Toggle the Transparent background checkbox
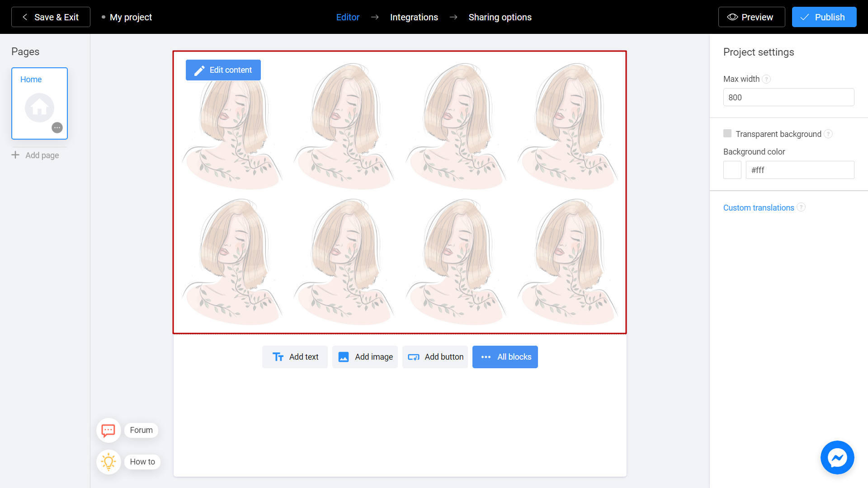This screenshot has width=868, height=488. tap(727, 133)
